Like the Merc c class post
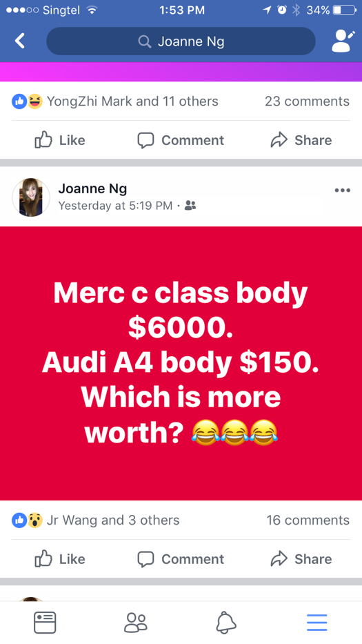The height and width of the screenshot is (644, 362). coord(61,558)
